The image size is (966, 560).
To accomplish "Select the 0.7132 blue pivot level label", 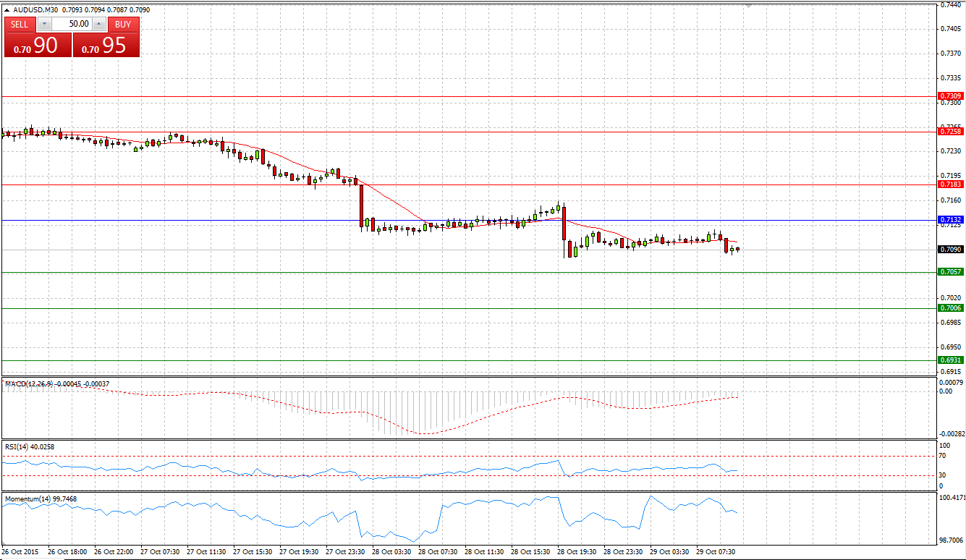I will (951, 220).
